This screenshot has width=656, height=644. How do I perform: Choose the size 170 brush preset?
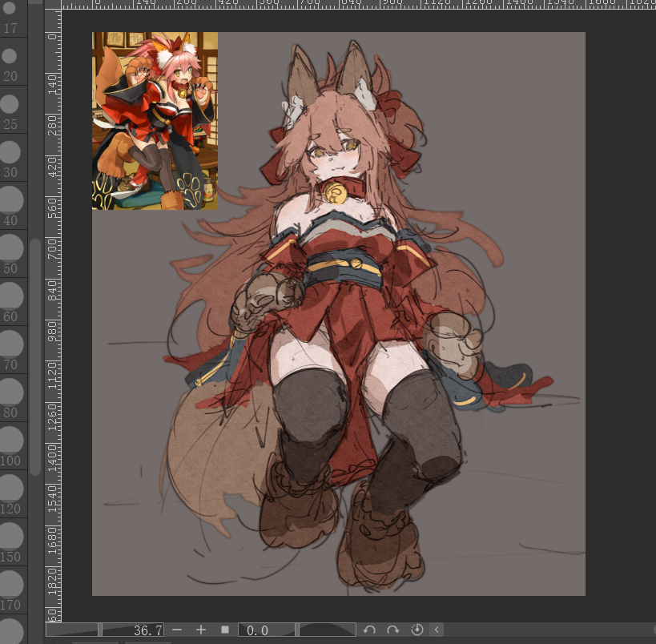[14, 590]
